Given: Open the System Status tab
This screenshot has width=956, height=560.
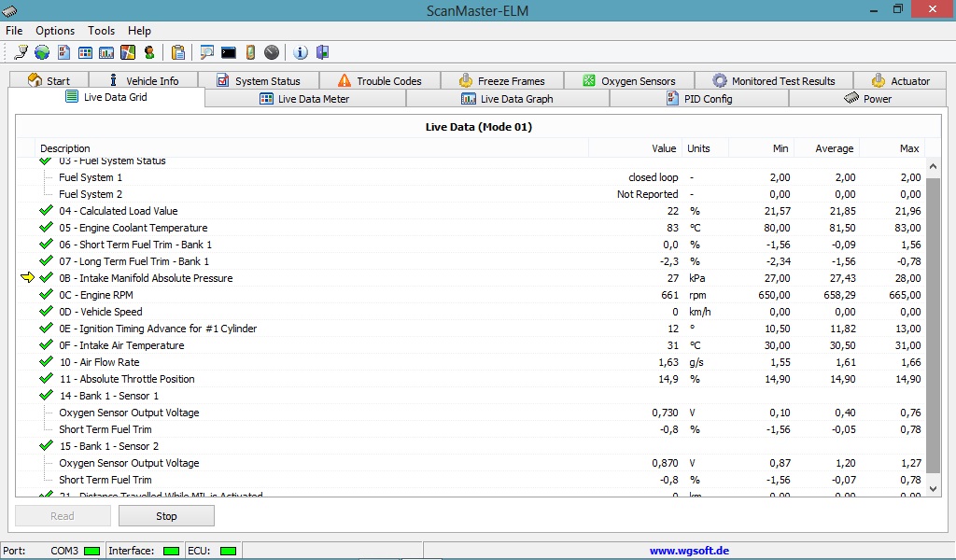Looking at the screenshot, I should coord(259,80).
